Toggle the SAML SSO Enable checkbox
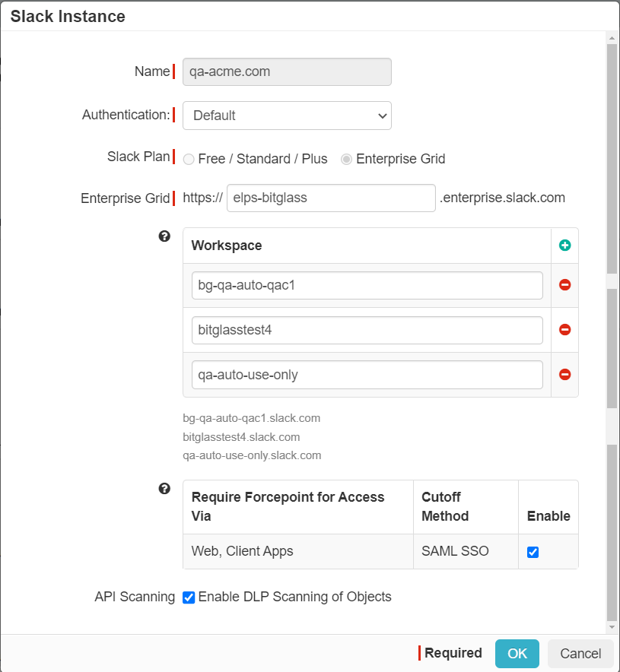The width and height of the screenshot is (620, 672). tap(533, 552)
